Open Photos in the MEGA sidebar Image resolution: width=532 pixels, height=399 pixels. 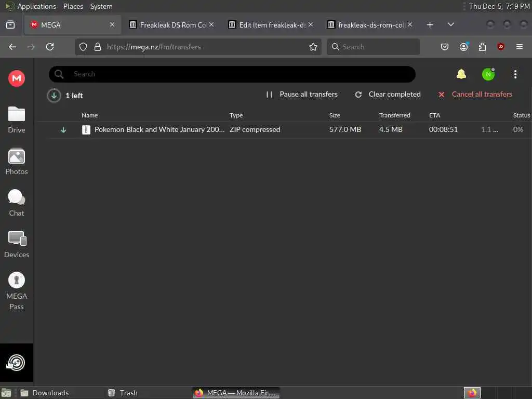[x=16, y=162]
